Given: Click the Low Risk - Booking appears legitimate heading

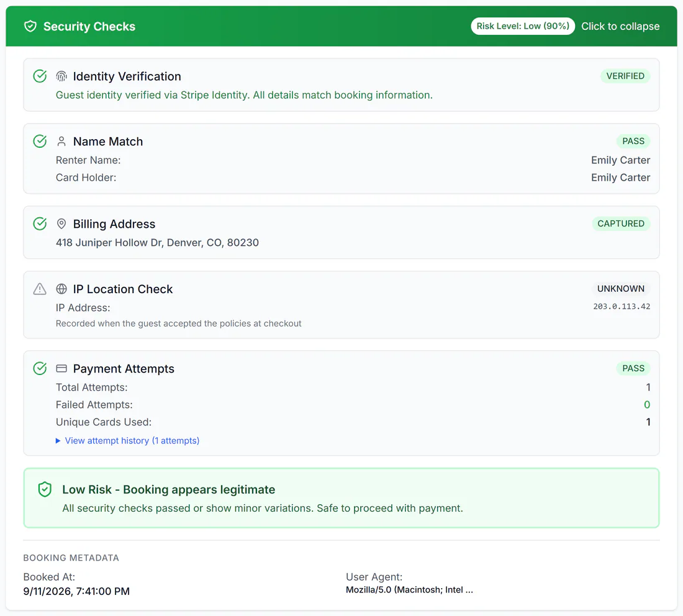Looking at the screenshot, I should coord(168,490).
